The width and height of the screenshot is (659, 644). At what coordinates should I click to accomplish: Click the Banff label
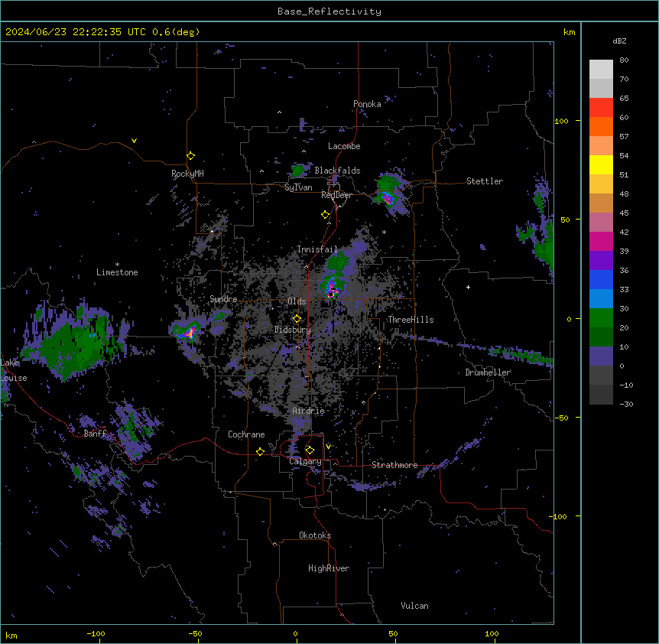[96, 434]
